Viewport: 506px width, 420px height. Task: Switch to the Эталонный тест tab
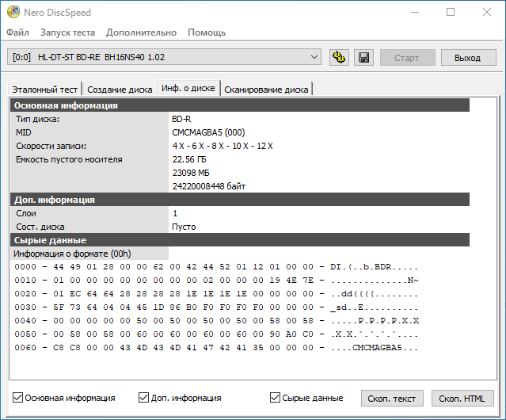[x=44, y=90]
